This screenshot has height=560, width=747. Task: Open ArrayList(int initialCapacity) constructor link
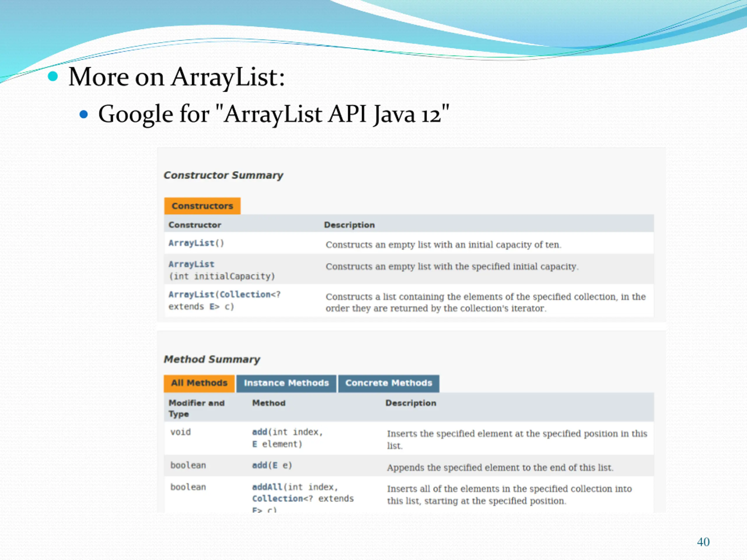(191, 264)
